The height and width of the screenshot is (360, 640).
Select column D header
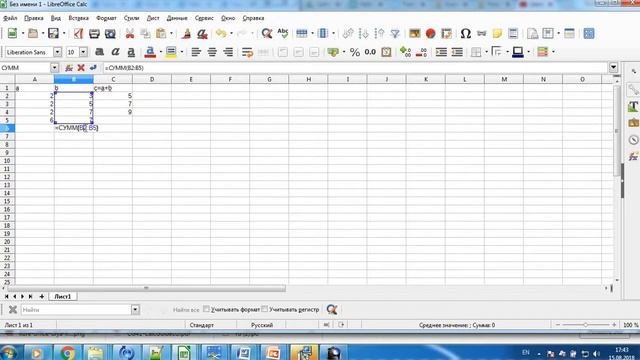click(x=152, y=79)
